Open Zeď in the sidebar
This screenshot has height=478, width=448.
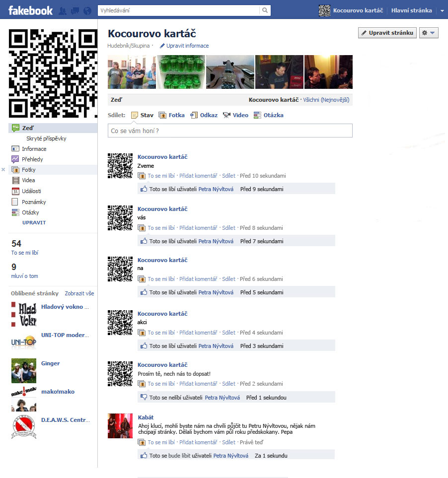(53, 128)
